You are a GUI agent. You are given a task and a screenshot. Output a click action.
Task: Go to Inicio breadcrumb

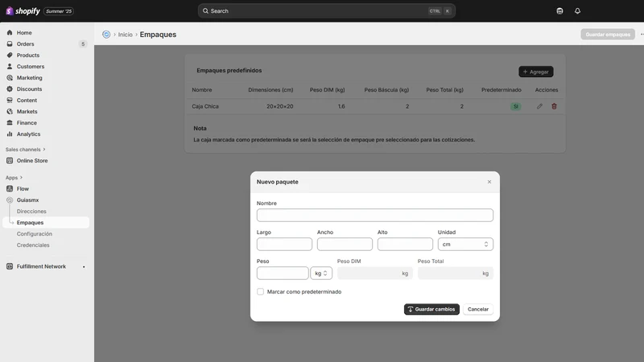coord(126,35)
